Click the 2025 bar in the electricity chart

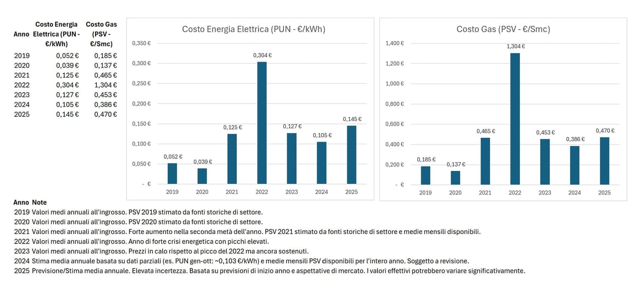click(351, 155)
